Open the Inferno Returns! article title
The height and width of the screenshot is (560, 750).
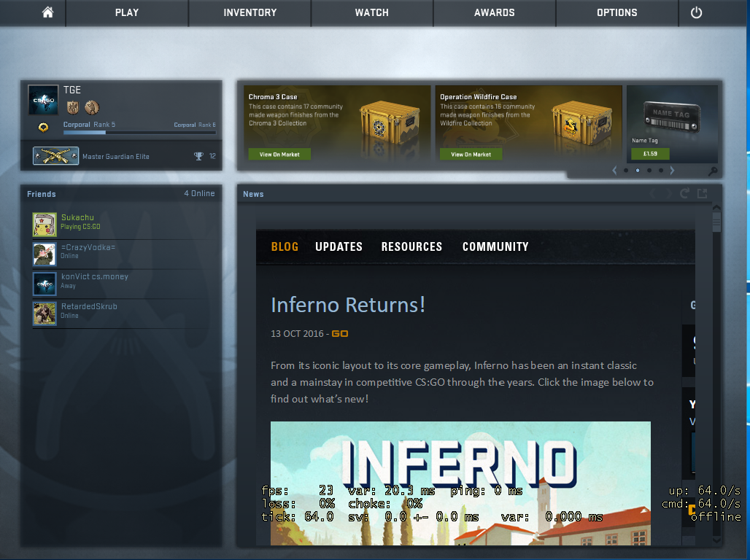point(348,305)
